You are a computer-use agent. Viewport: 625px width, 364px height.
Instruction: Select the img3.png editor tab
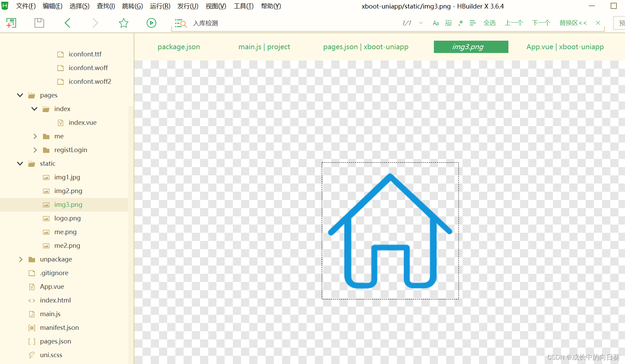[471, 47]
